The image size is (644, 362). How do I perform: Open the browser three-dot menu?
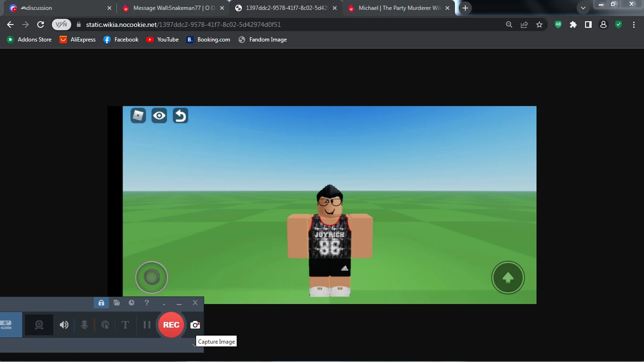[634, 25]
